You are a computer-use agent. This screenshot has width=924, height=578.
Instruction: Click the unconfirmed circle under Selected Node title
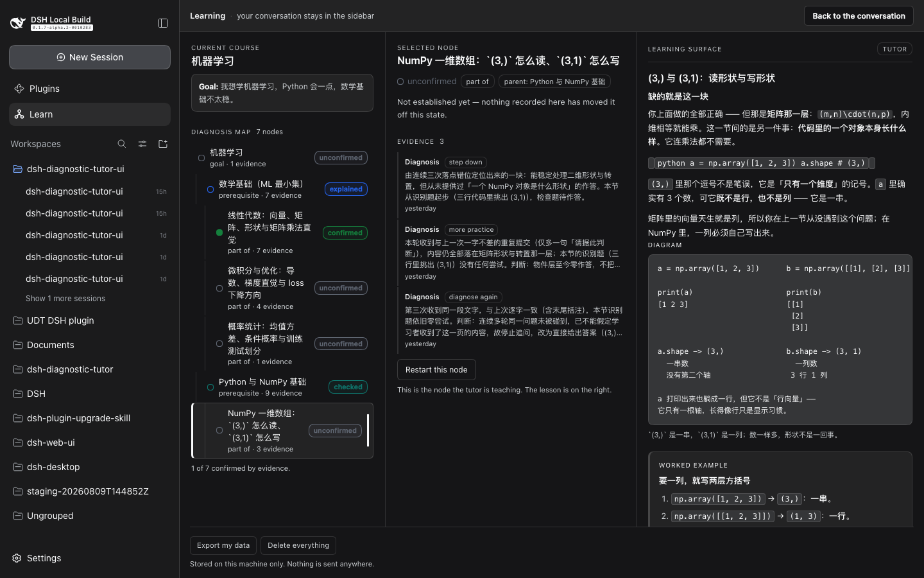pos(400,82)
